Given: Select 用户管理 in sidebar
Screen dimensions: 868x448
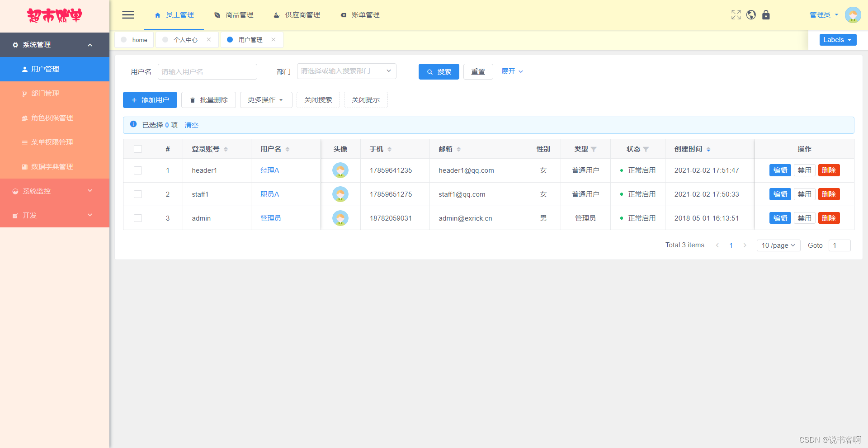Looking at the screenshot, I should pyautogui.click(x=55, y=69).
